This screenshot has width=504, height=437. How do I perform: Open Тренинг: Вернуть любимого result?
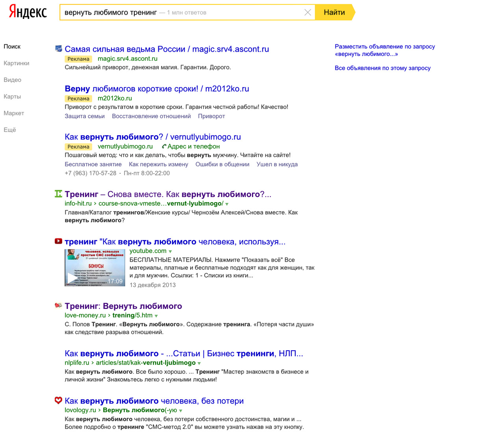[123, 306]
